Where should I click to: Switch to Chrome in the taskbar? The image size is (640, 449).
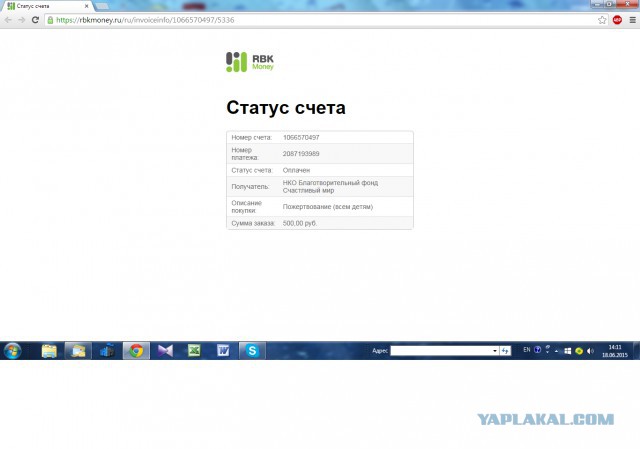pos(135,351)
